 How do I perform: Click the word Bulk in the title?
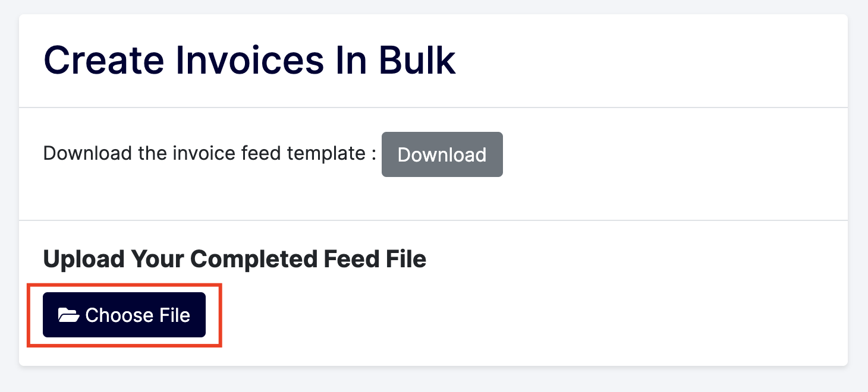tap(417, 60)
